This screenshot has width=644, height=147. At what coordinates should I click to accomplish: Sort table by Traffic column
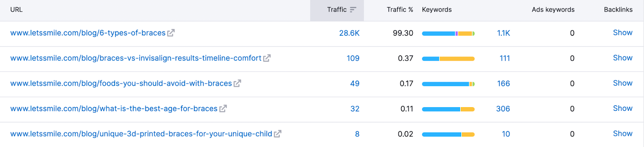pyautogui.click(x=337, y=10)
